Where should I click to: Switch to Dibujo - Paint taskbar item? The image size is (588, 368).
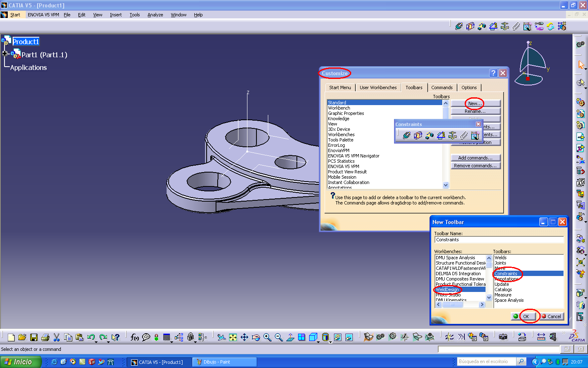point(225,362)
